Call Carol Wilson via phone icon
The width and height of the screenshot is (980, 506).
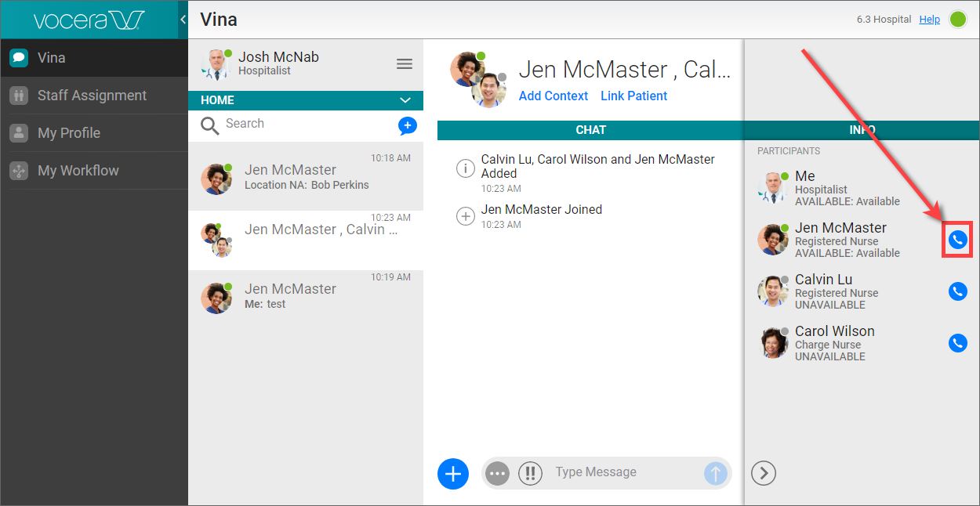pyautogui.click(x=957, y=343)
